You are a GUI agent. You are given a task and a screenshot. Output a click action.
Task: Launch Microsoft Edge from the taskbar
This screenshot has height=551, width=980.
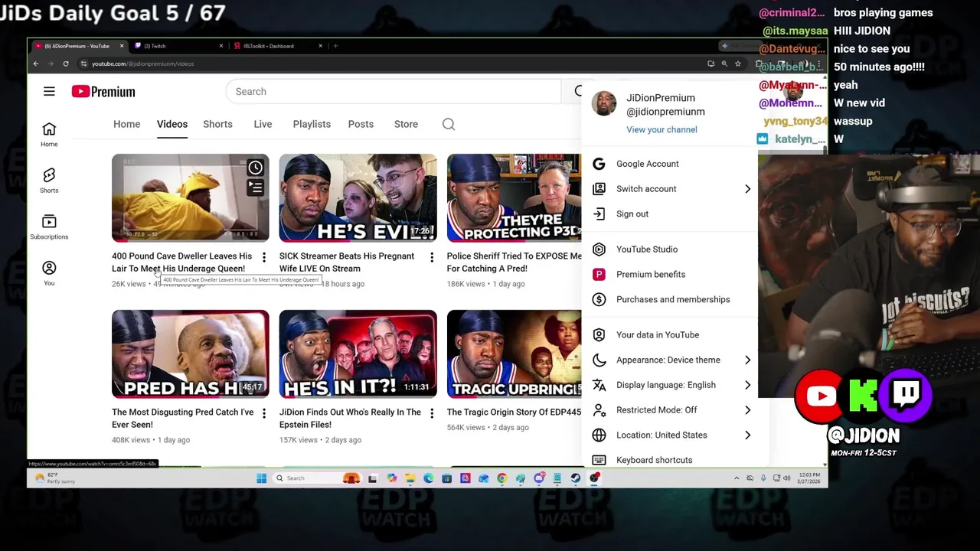(x=429, y=478)
